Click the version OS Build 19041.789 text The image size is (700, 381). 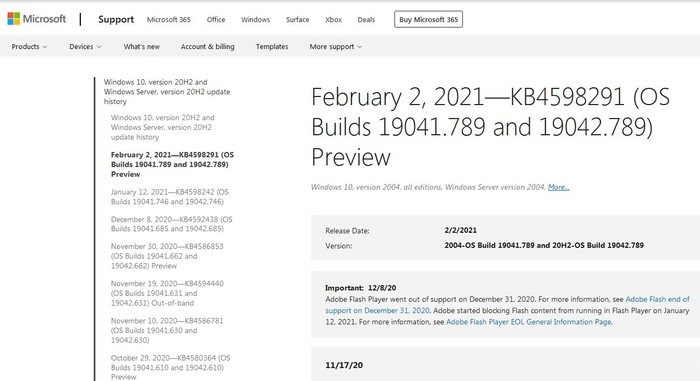click(x=544, y=245)
